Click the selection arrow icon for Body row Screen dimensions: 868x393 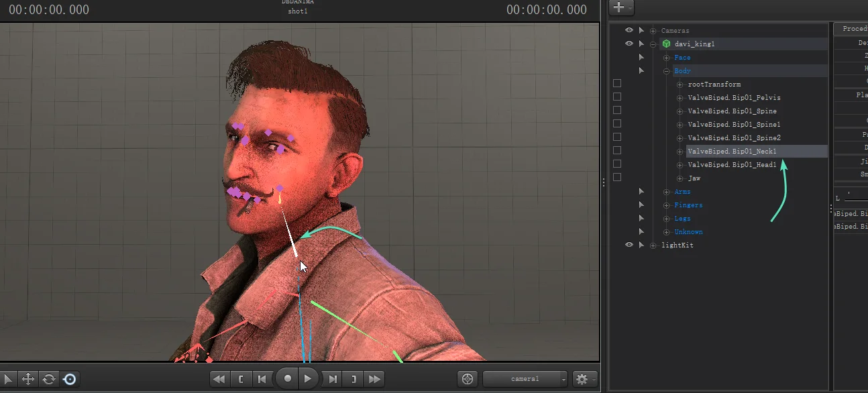click(642, 70)
